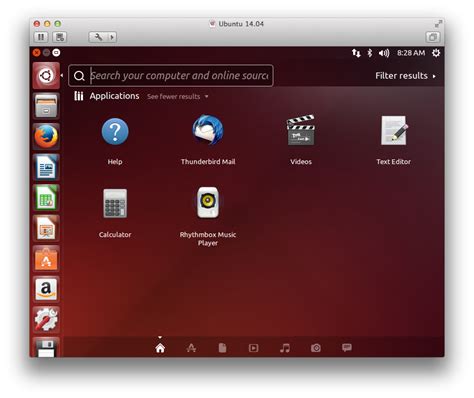Close the Dash with orange close button
Image resolution: width=474 pixels, height=398 pixels.
[37, 53]
